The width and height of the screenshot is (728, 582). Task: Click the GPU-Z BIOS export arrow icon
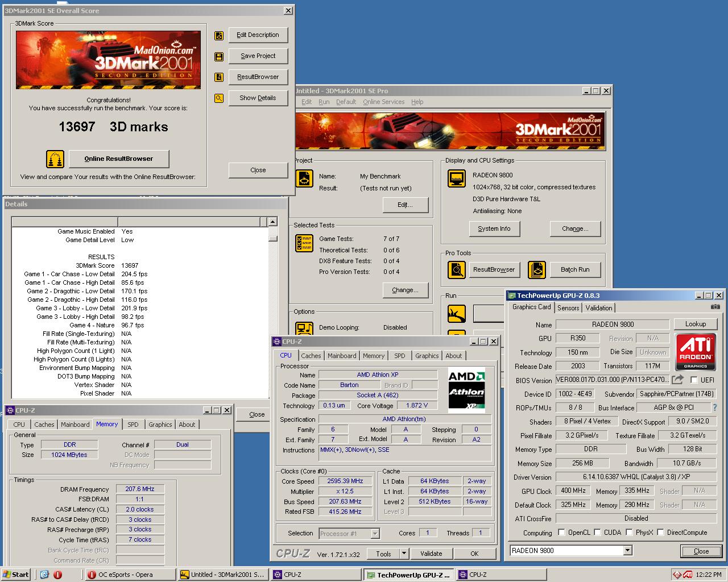[x=677, y=379]
